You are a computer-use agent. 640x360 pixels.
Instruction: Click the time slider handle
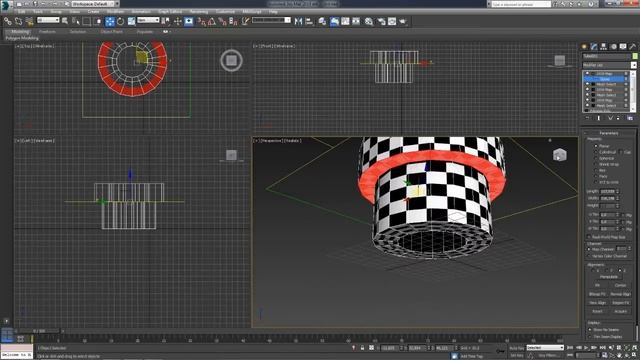40,331
